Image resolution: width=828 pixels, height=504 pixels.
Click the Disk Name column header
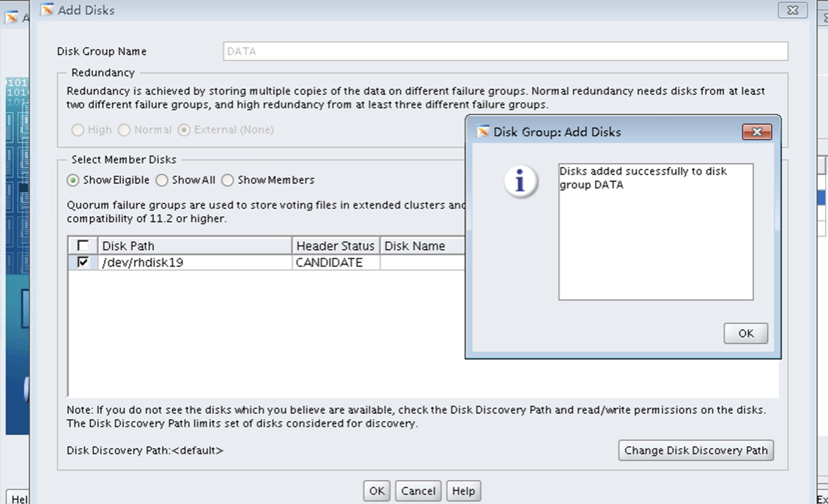coord(423,246)
